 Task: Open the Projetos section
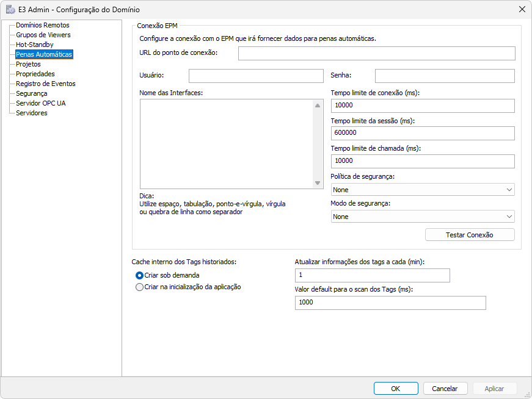tap(28, 64)
